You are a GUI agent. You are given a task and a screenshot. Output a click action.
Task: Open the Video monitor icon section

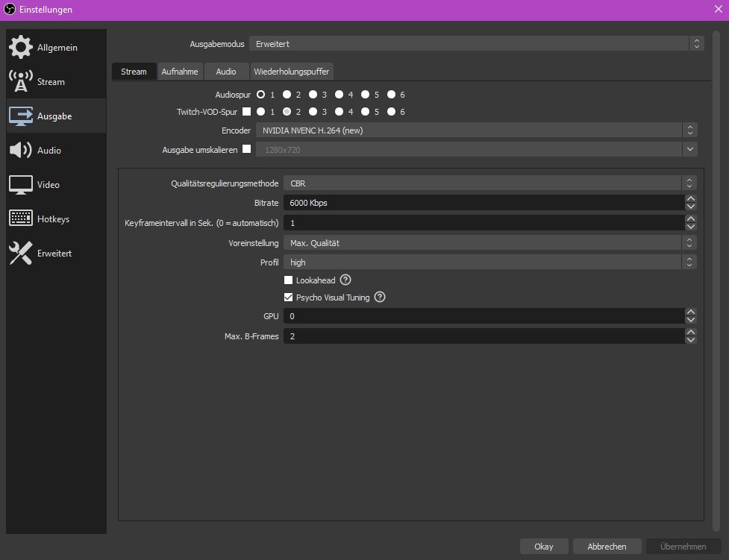(21, 185)
